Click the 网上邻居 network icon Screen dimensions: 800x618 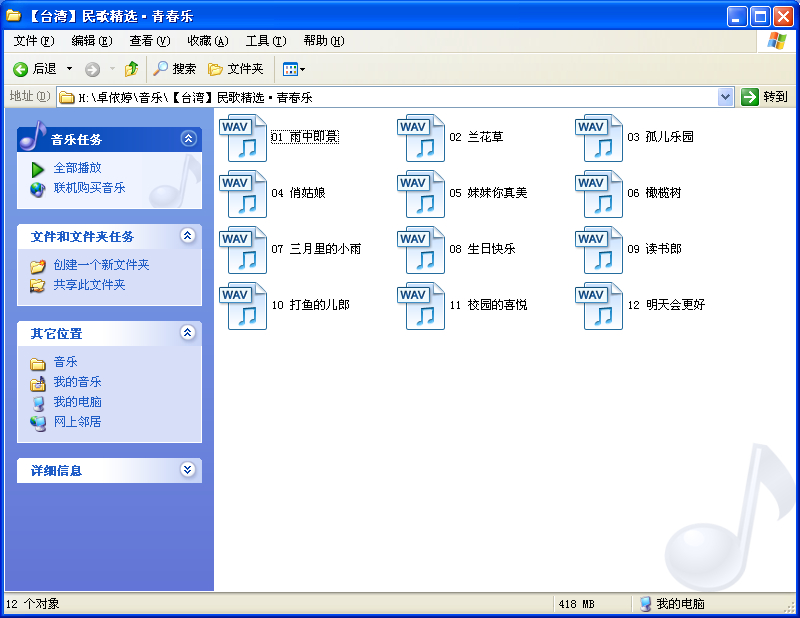[x=38, y=423]
